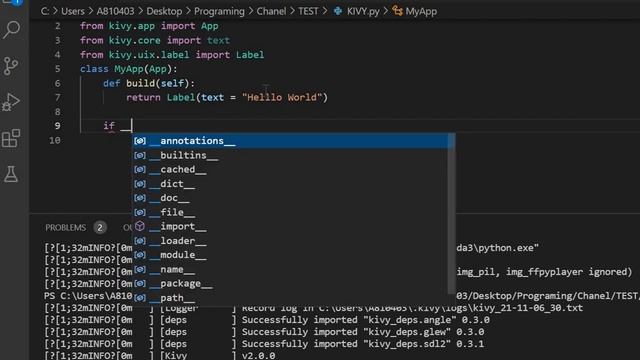Place cursor after 'if __' on line 9

point(132,126)
